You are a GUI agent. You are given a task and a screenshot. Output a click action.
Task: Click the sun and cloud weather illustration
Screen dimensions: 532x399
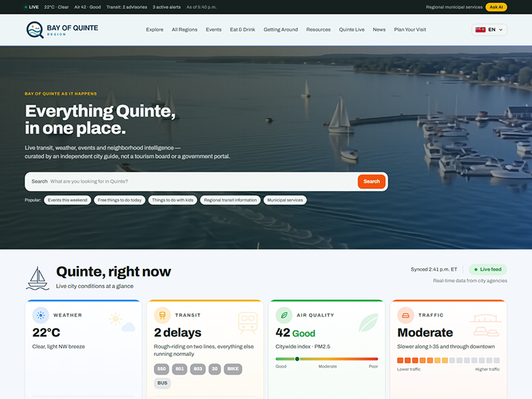tap(122, 322)
